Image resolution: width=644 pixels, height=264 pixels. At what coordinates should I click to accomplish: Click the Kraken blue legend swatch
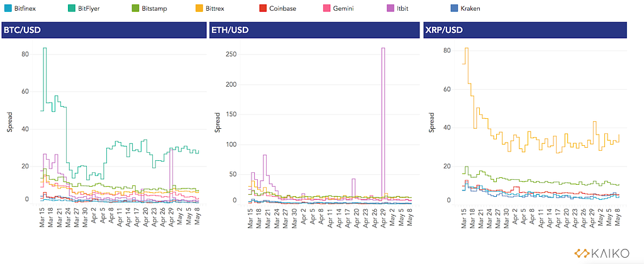pos(454,8)
